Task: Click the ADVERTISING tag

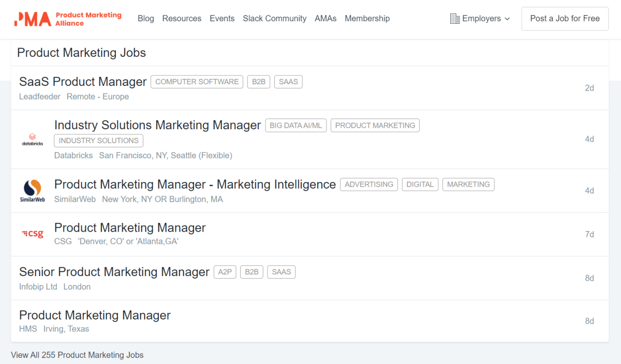Action: point(369,184)
